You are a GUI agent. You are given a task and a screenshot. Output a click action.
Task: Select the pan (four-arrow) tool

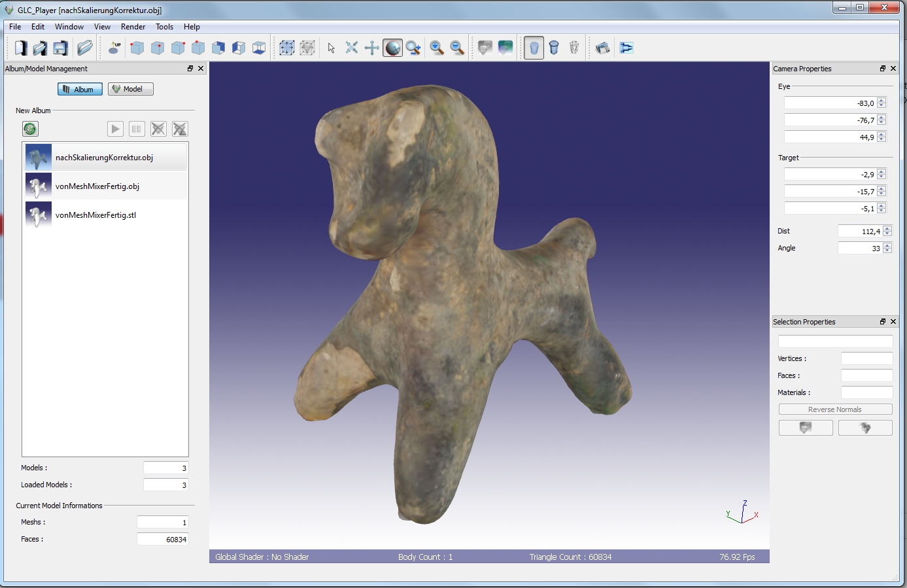click(371, 48)
